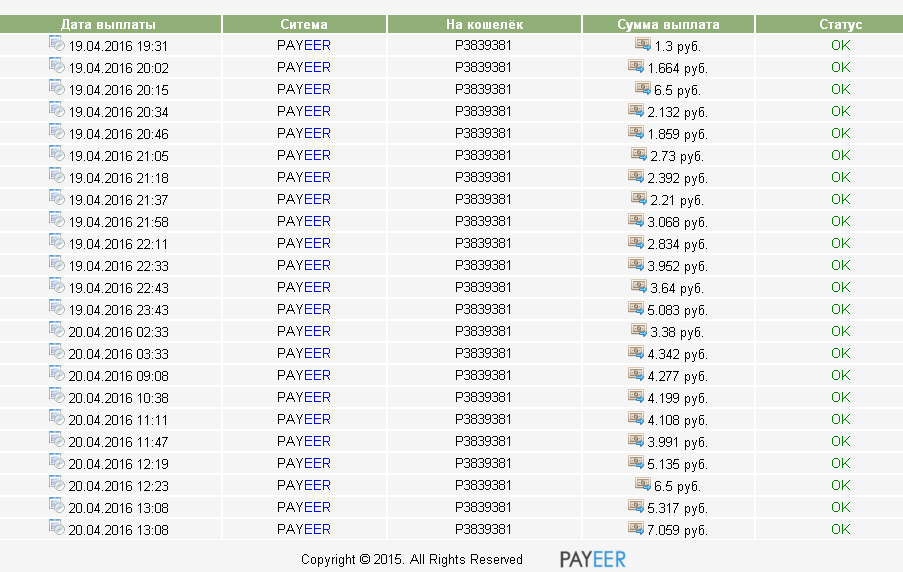
Task: Click the date icon beside 19.04.2016 22:33
Action: (x=57, y=264)
